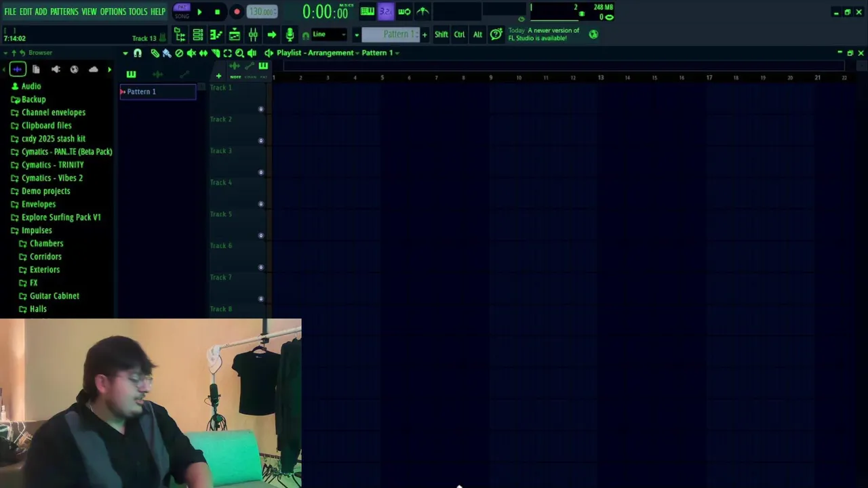
Task: Mute Track 7 via its dot
Action: [x=260, y=299]
